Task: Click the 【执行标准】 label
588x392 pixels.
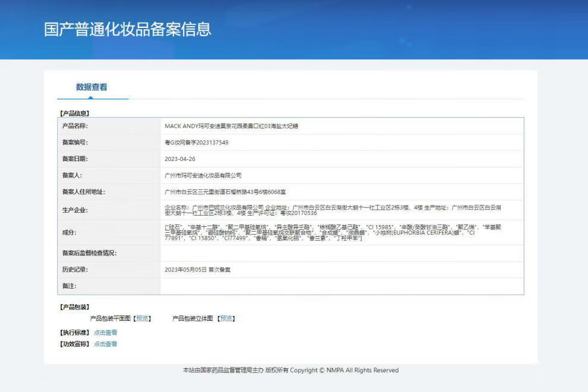Action: 75,333
